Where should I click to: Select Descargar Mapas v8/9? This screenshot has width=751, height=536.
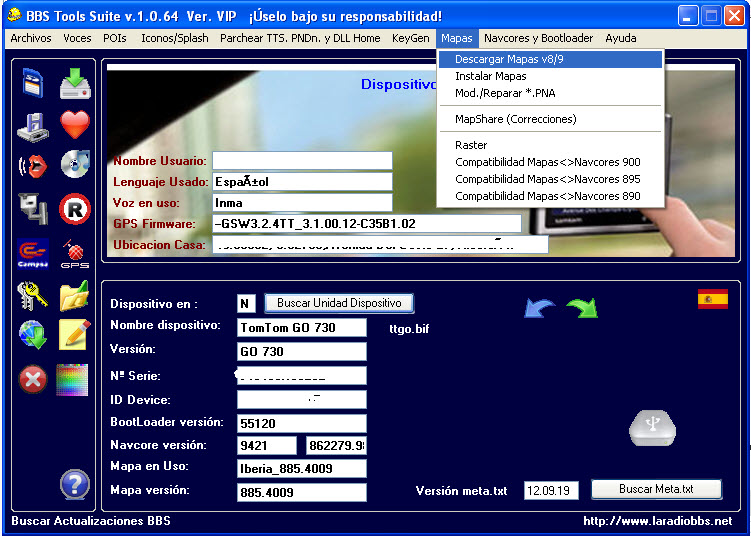[550, 59]
